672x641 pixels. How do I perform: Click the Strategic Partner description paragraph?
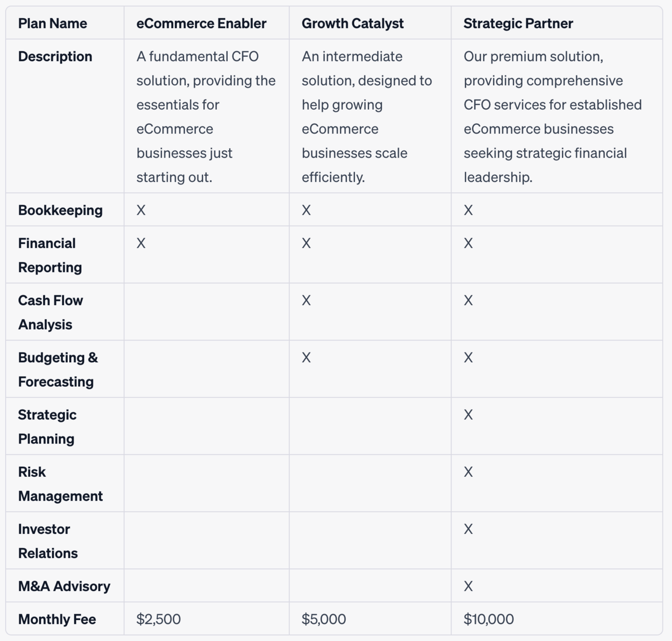(552, 116)
